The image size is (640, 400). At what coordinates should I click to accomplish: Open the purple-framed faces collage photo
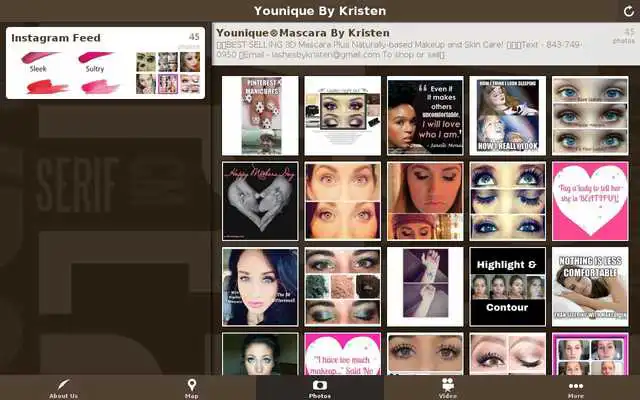click(x=590, y=354)
